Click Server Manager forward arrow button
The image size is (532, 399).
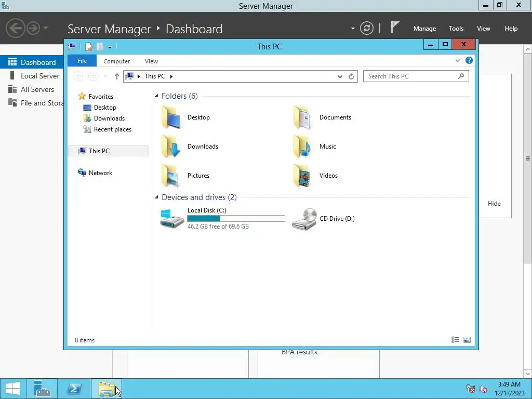tap(33, 28)
